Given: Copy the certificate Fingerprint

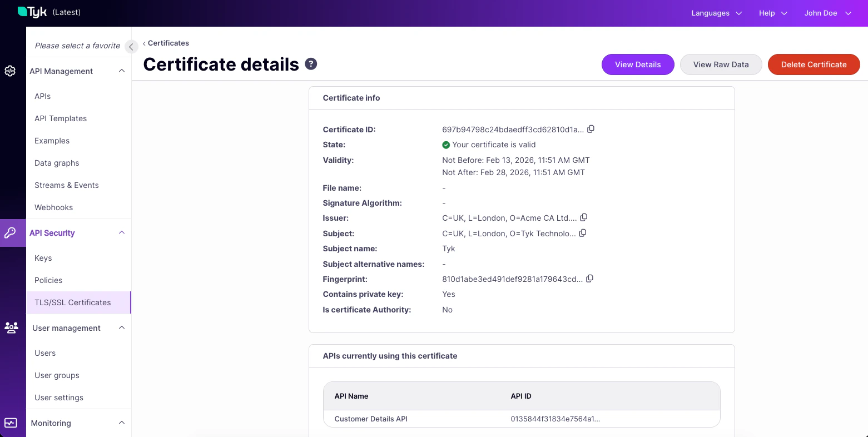Looking at the screenshot, I should 589,278.
